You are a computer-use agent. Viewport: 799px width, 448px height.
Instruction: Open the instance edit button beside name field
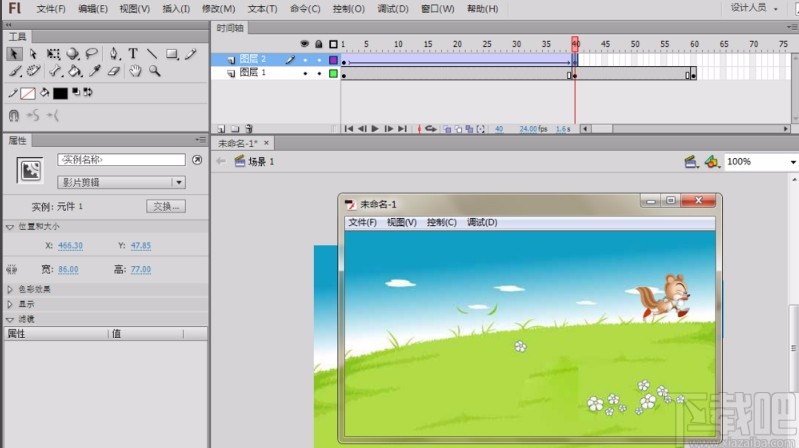(197, 160)
